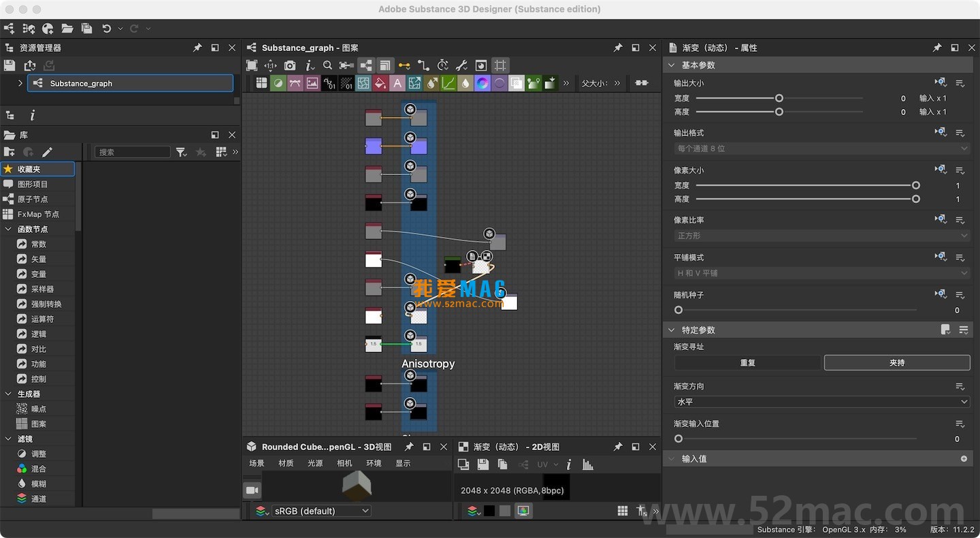The height and width of the screenshot is (538, 980).
Task: Click the new Substance graph icon
Action: (9, 29)
